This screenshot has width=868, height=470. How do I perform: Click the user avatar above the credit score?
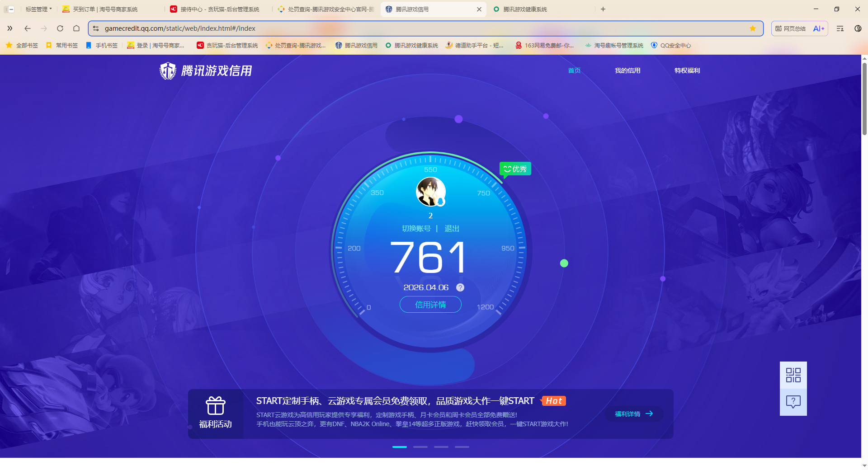click(x=430, y=192)
